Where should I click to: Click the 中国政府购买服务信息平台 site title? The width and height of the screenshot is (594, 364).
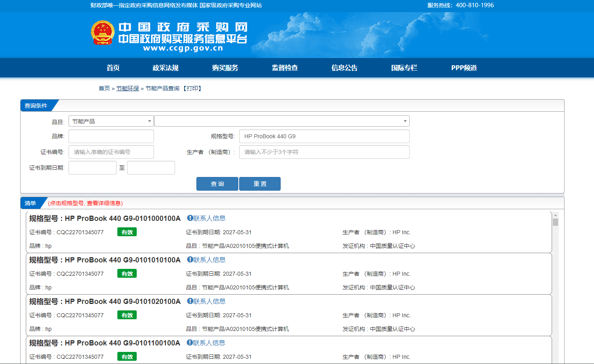click(x=182, y=39)
